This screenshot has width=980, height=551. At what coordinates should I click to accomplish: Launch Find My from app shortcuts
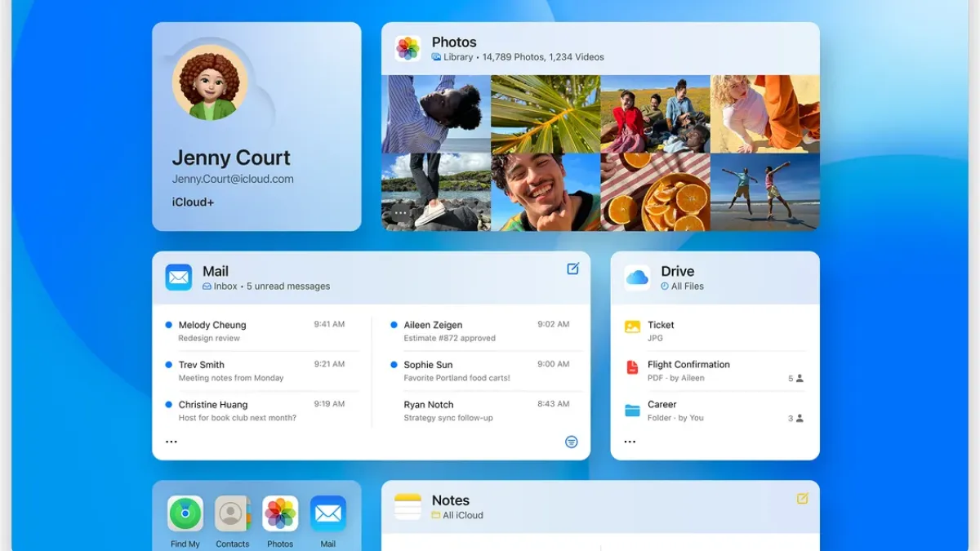[x=185, y=513]
